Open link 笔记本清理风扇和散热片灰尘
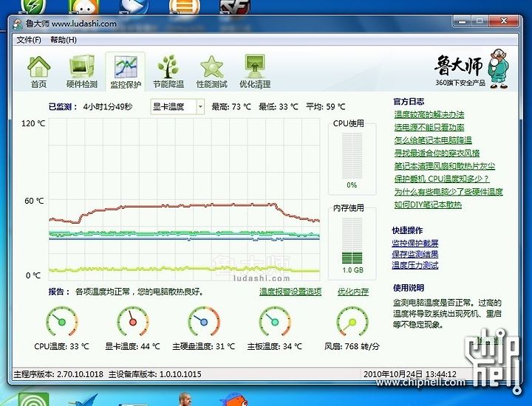This screenshot has width=532, height=406. tap(445, 166)
